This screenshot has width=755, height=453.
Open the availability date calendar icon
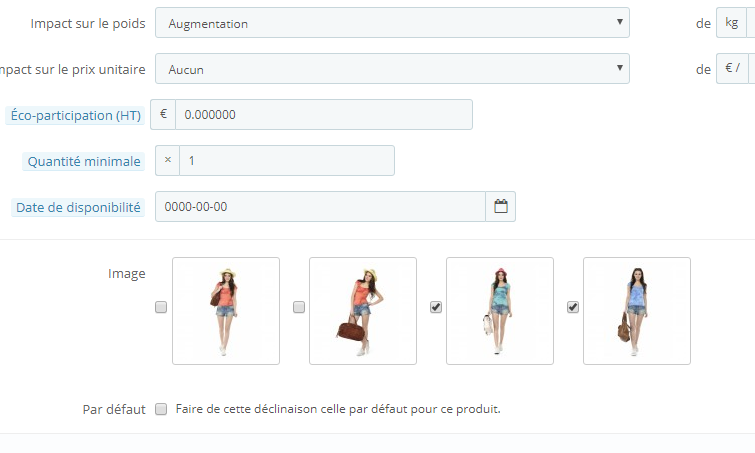tap(500, 207)
